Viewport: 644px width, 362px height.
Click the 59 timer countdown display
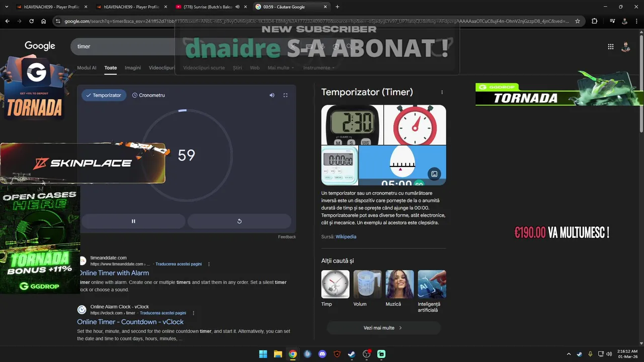coord(186,155)
